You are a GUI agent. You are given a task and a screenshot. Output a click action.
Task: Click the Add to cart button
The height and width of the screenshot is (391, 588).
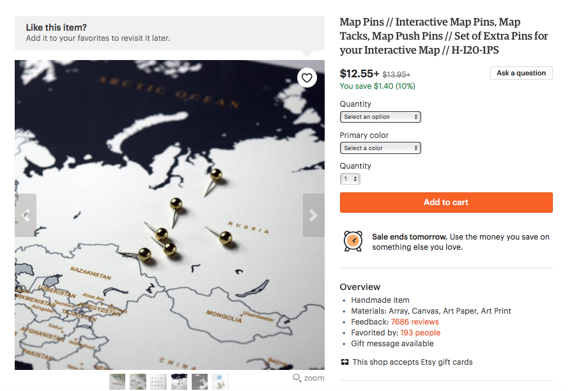[x=446, y=203]
